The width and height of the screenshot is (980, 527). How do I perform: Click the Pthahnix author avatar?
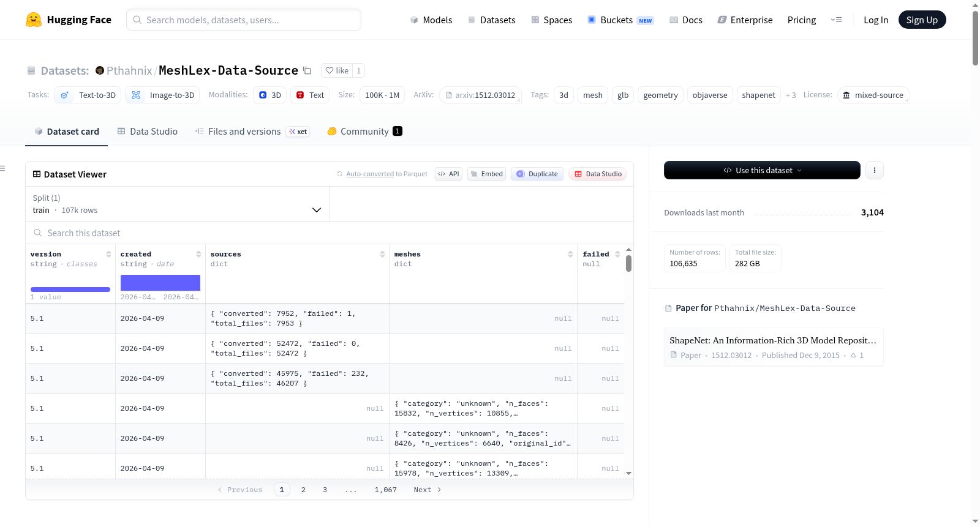100,70
